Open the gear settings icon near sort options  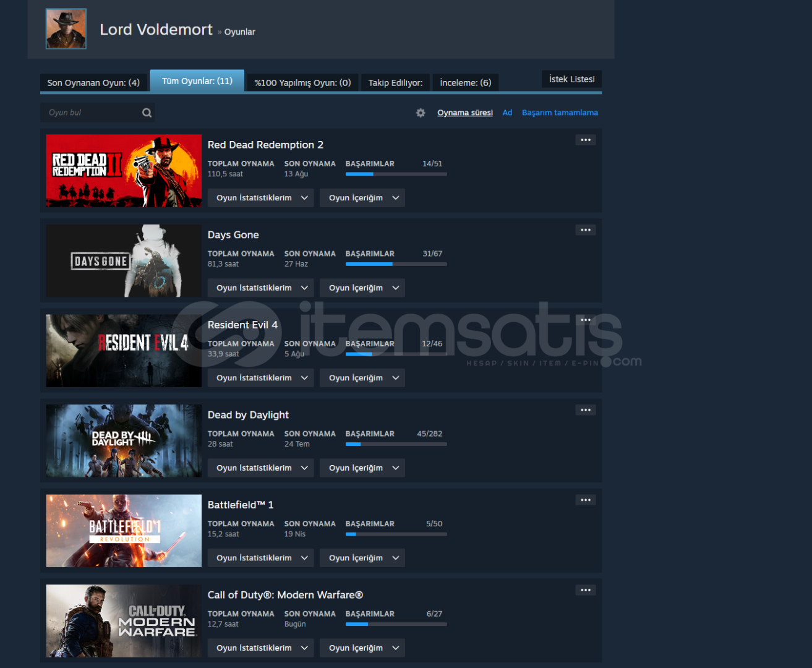(421, 113)
